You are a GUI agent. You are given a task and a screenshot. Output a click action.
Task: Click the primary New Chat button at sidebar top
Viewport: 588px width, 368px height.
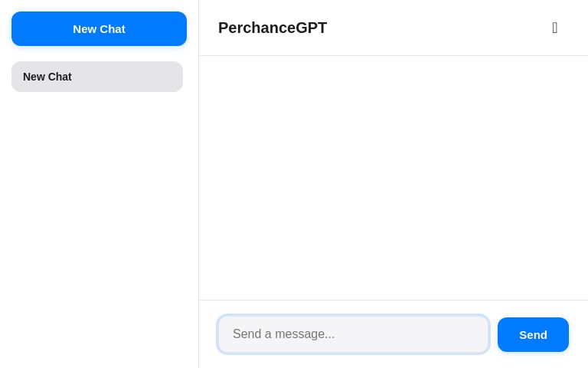[99, 29]
